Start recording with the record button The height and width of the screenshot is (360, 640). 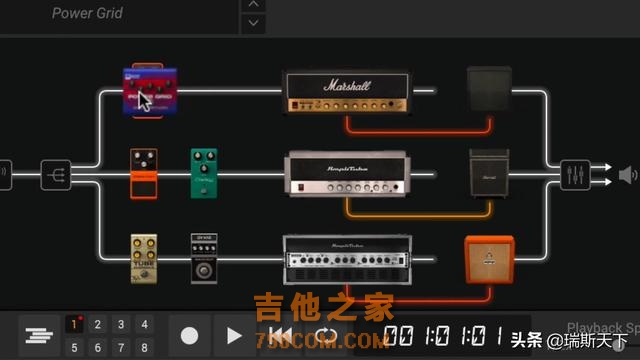pyautogui.click(x=189, y=336)
